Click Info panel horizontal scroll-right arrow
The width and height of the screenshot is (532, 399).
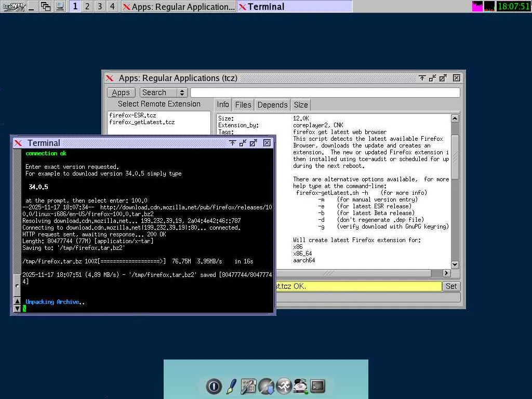pyautogui.click(x=446, y=273)
